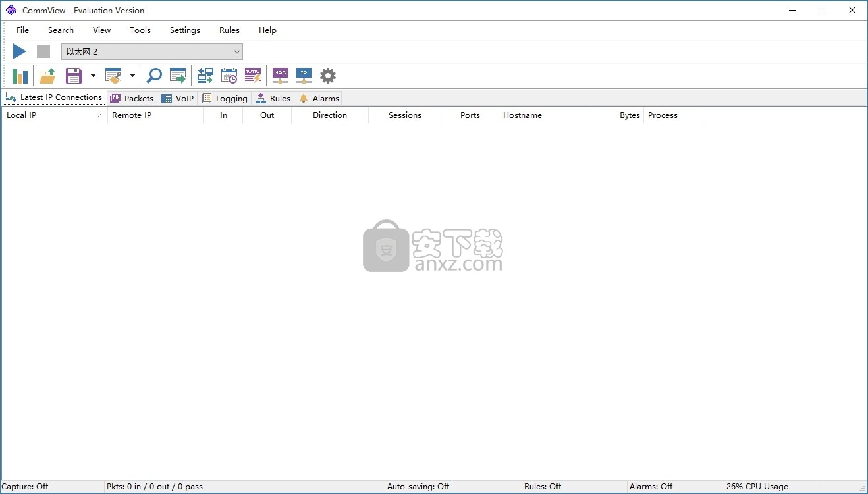Click the Process column header
Screen dimensions: 868x494
point(673,115)
